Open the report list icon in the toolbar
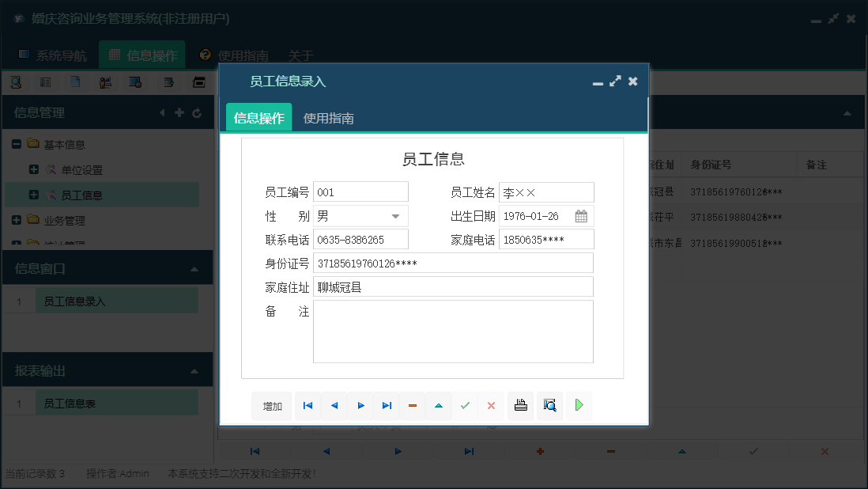This screenshot has height=489, width=868. pyautogui.click(x=46, y=81)
